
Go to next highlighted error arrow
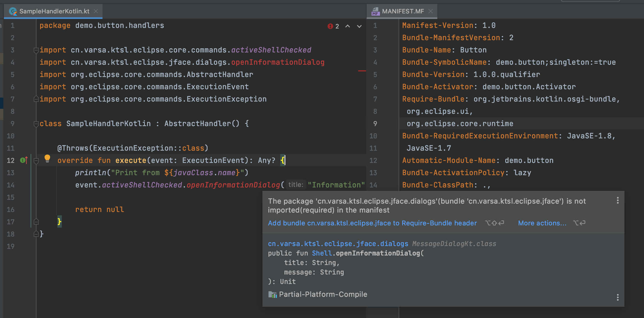(x=359, y=26)
